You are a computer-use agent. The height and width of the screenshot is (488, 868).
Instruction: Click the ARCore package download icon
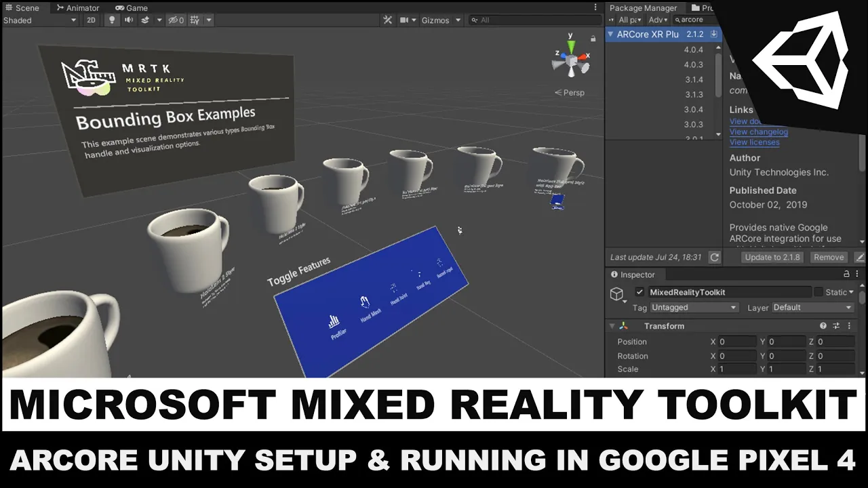coord(713,34)
